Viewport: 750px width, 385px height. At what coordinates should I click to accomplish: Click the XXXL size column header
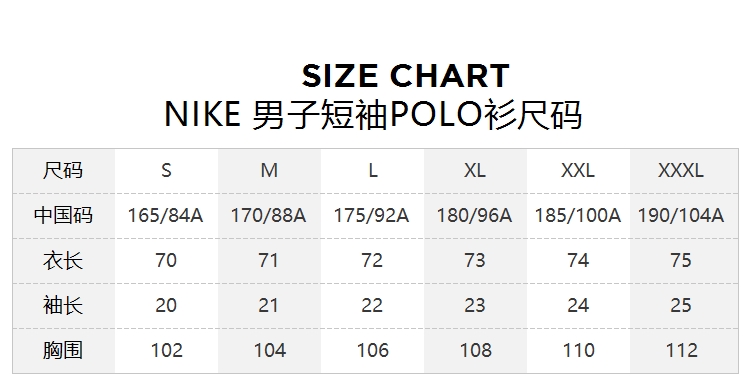tap(681, 171)
